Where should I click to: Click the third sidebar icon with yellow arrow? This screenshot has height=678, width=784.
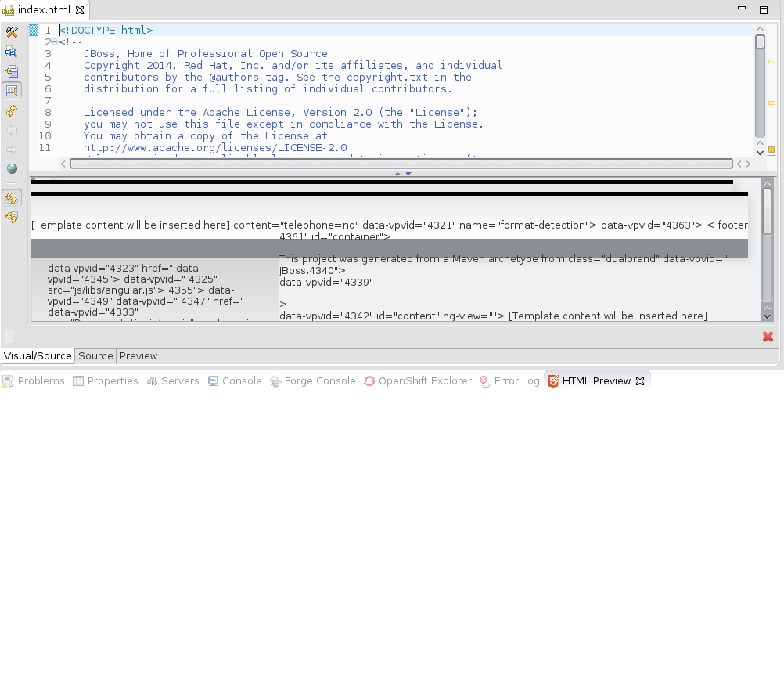click(x=12, y=71)
